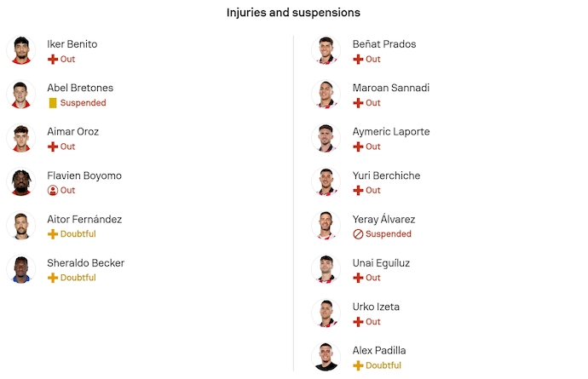Click the yellow card icon under Abel Bretones
The image size is (588, 379).
pos(53,103)
